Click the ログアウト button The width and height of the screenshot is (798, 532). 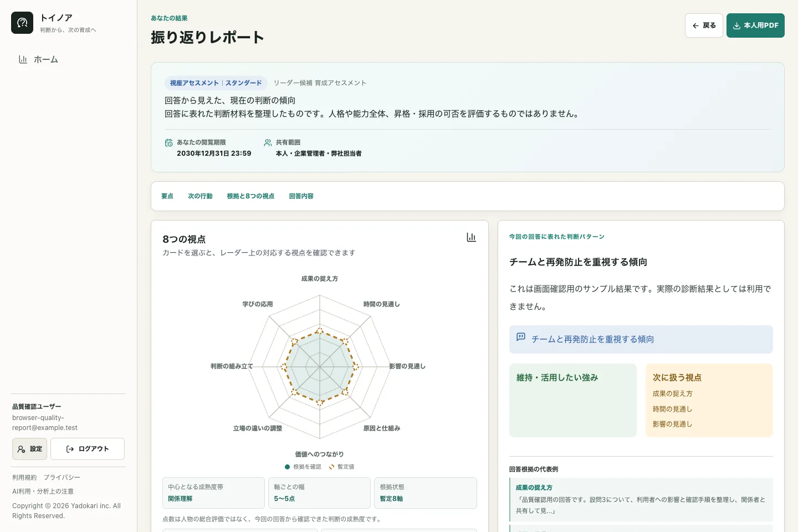coord(88,449)
